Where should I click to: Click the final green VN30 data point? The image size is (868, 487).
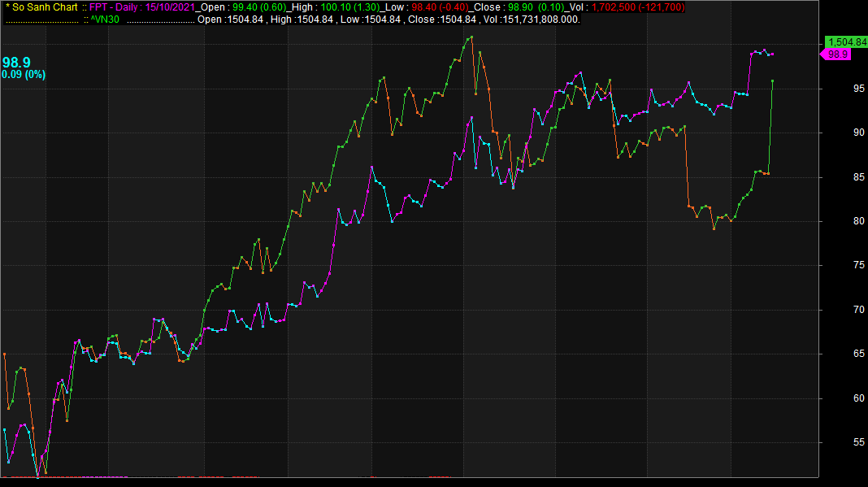click(x=772, y=81)
